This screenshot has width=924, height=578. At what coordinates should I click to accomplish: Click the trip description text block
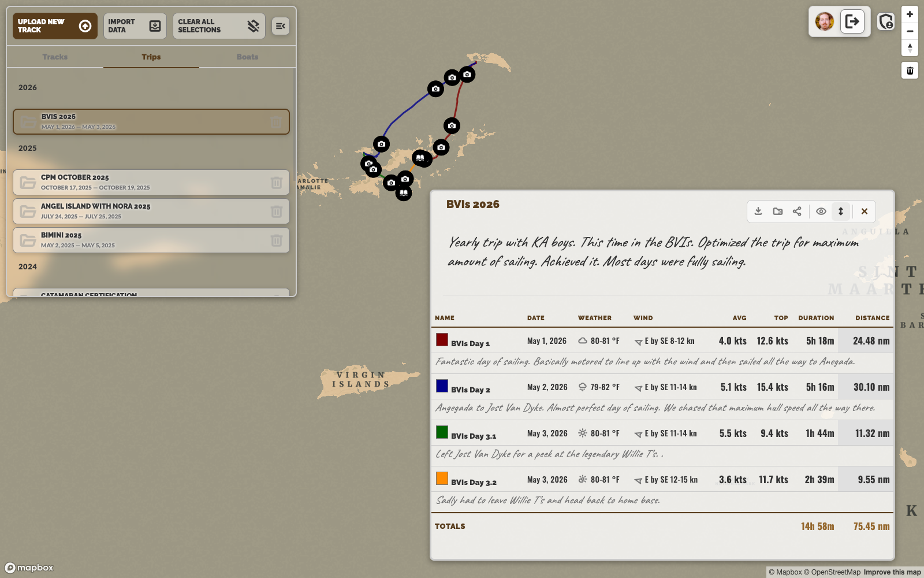click(654, 252)
